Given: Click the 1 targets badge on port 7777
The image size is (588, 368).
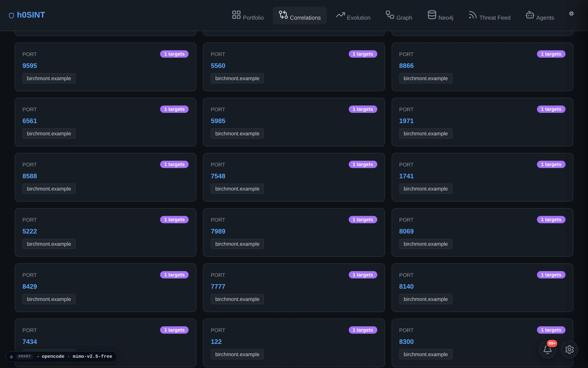Looking at the screenshot, I should point(363,275).
